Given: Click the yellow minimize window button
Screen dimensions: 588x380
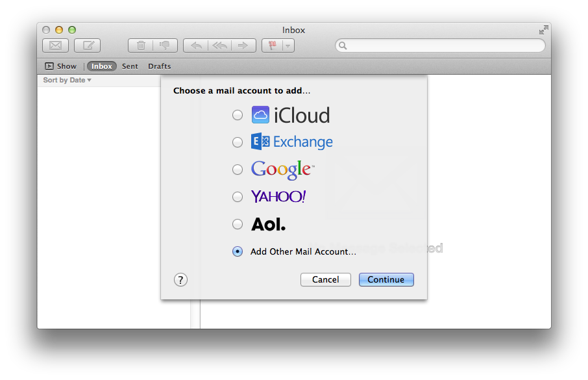Looking at the screenshot, I should pyautogui.click(x=59, y=30).
